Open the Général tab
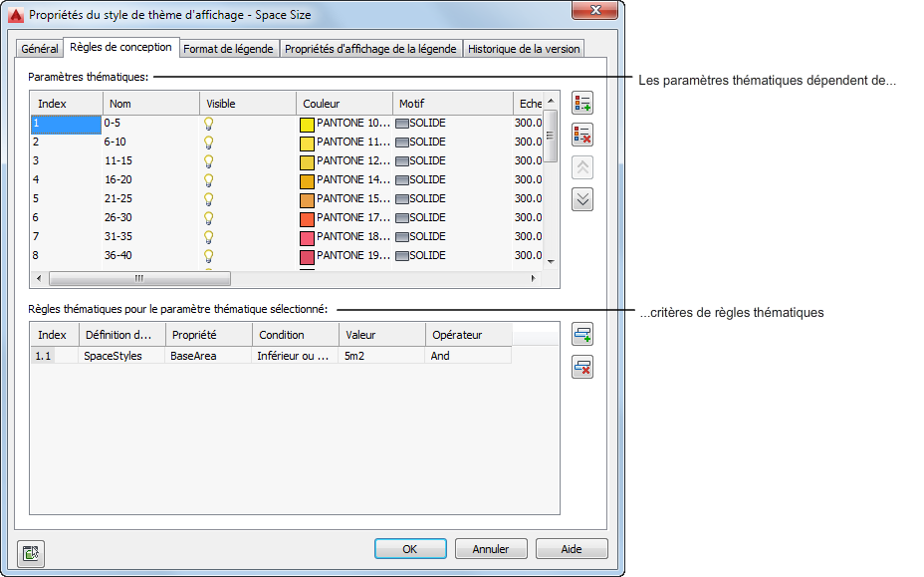 40,49
